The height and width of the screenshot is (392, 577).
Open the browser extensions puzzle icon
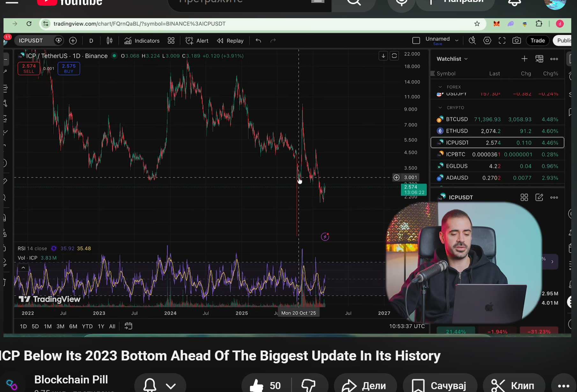pos(539,24)
